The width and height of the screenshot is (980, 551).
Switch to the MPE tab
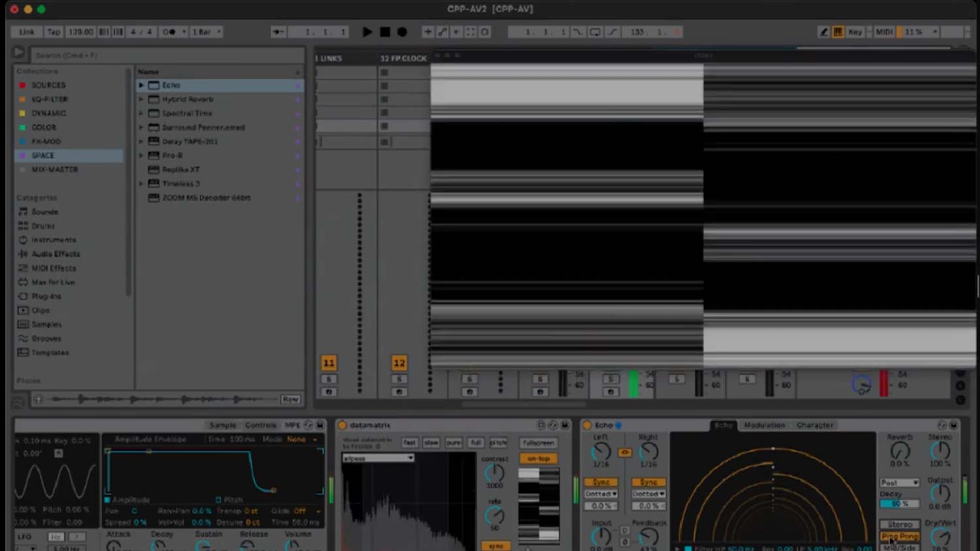[292, 425]
